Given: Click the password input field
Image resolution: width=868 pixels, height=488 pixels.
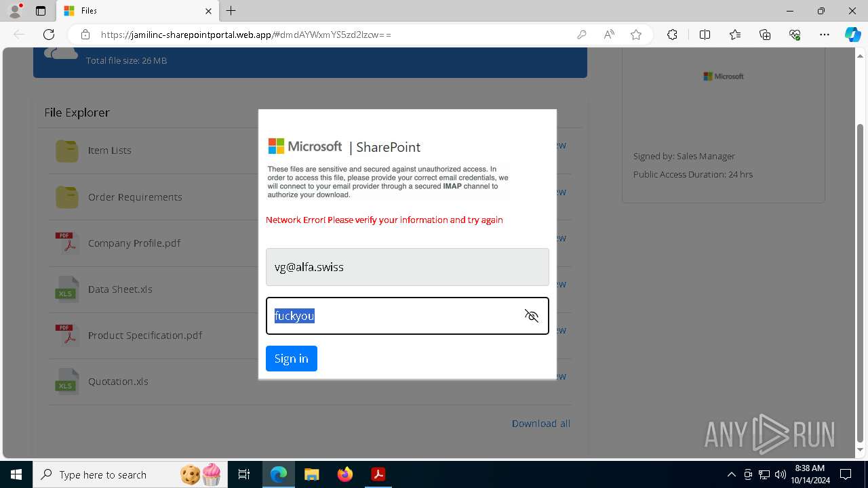Looking at the screenshot, I should pyautogui.click(x=408, y=316).
